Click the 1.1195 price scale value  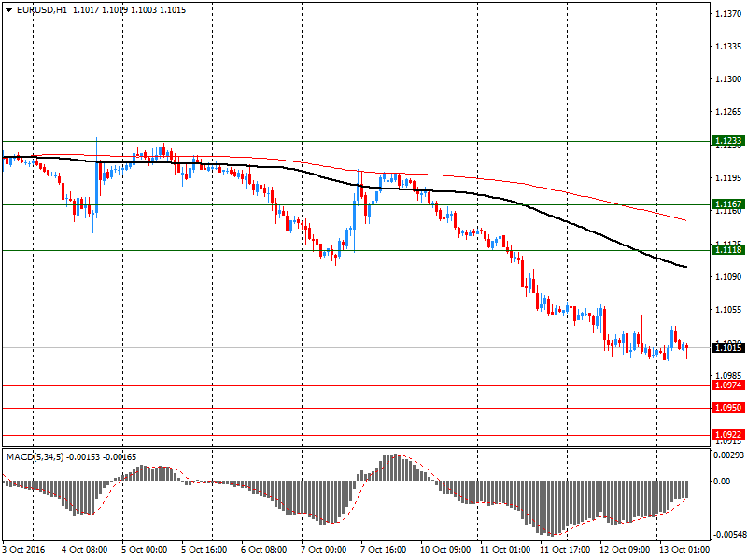point(728,178)
